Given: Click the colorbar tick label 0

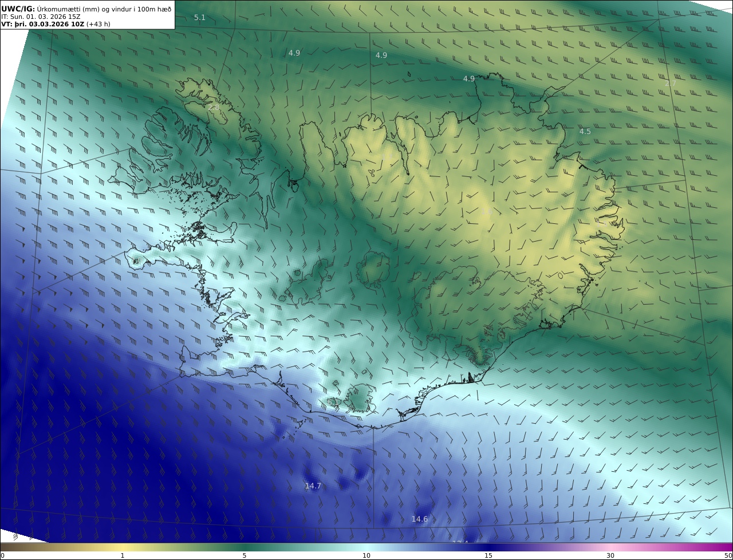Looking at the screenshot, I should coord(2,555).
